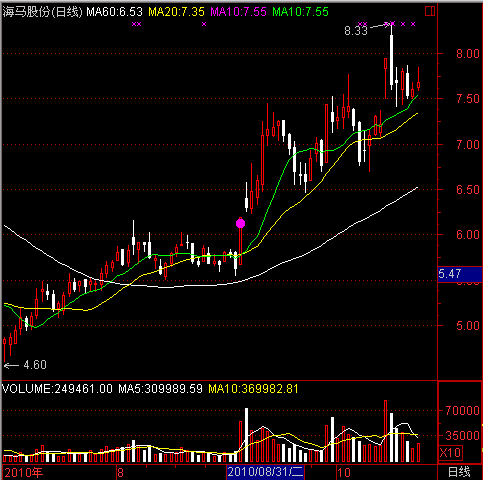
Task: Click the month 8 label on time axis
Action: click(x=120, y=473)
